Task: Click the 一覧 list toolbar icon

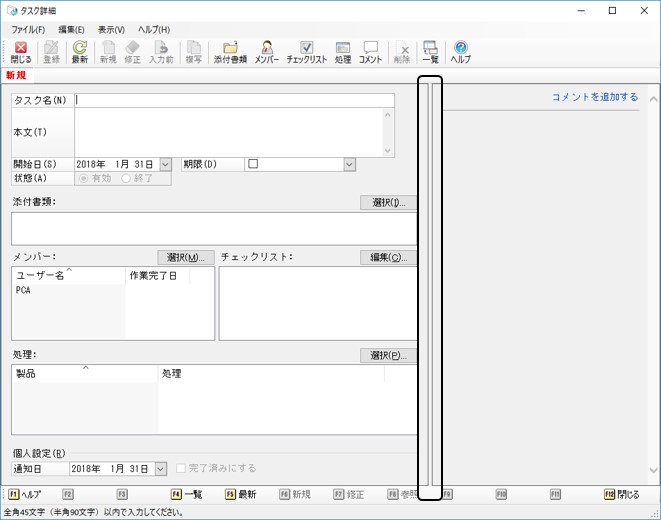Action: pos(430,53)
